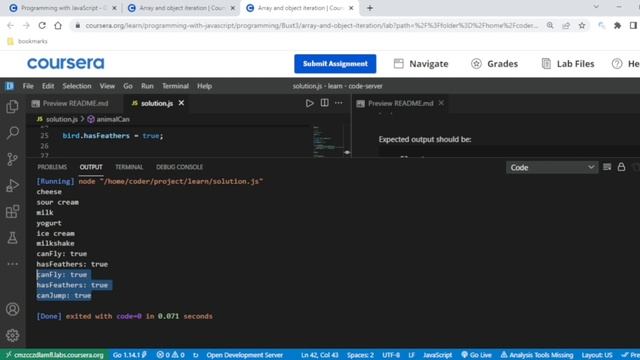Click Go Live in status bar
The width and height of the screenshot is (640, 360).
(x=476, y=355)
